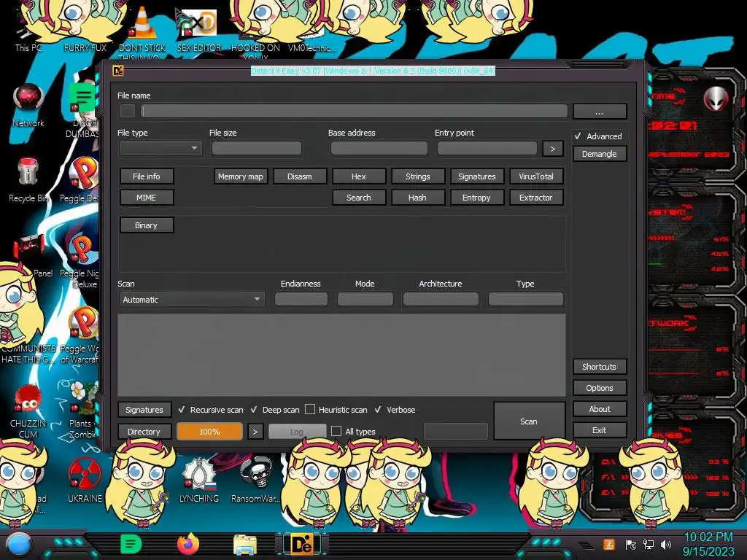Click the Exit button

600,430
